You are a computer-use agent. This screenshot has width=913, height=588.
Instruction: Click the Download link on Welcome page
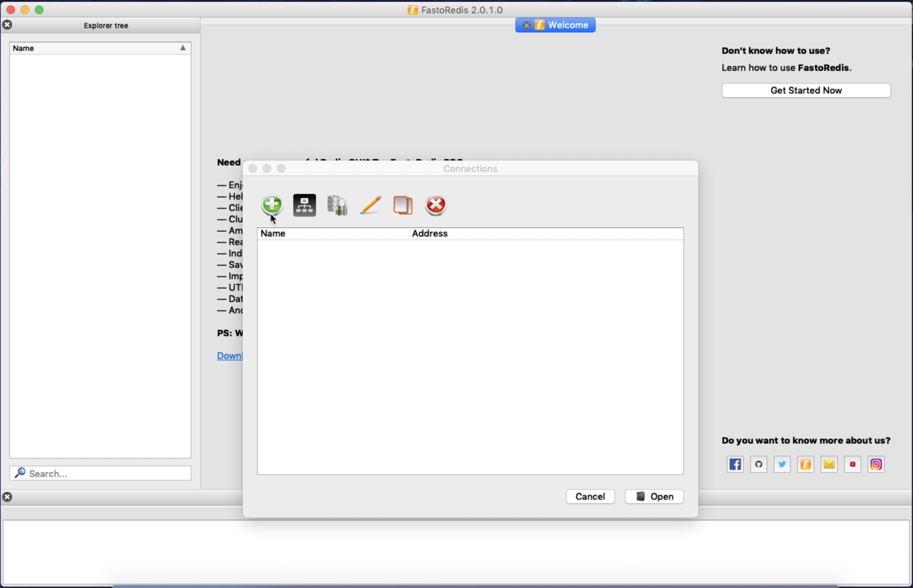[230, 356]
